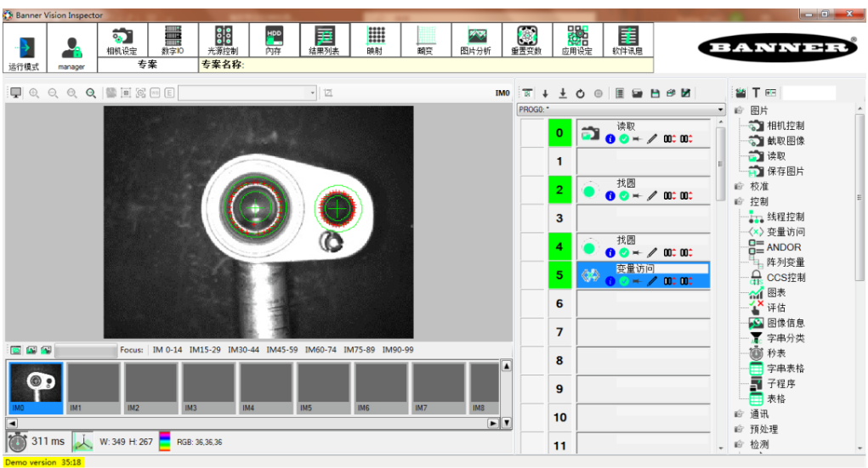This screenshot has width=868, height=468.
Task: Click the rainbow color palette swatch
Action: [x=164, y=442]
